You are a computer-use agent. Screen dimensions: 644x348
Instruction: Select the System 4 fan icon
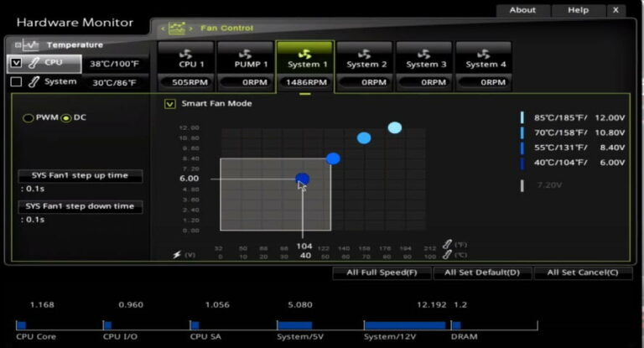482,53
